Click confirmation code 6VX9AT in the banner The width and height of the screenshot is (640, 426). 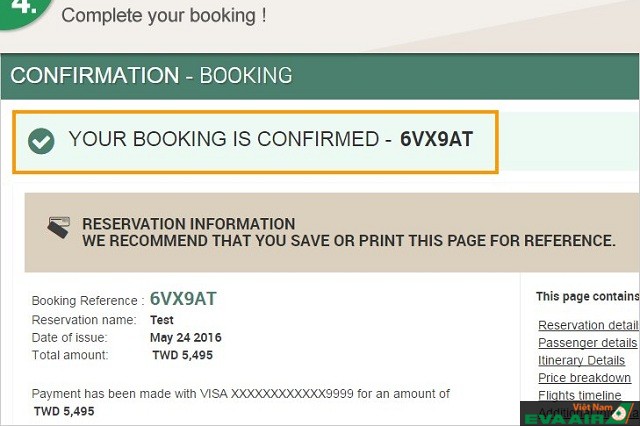click(x=436, y=140)
